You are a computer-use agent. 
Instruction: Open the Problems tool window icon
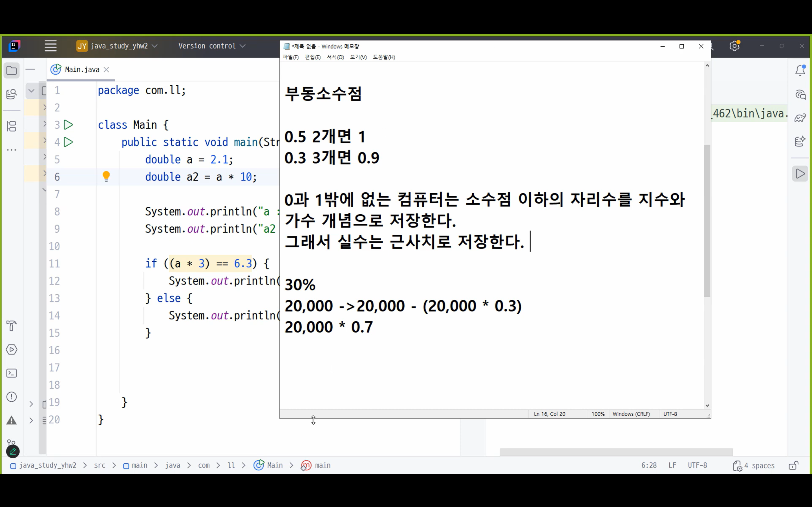(x=12, y=397)
